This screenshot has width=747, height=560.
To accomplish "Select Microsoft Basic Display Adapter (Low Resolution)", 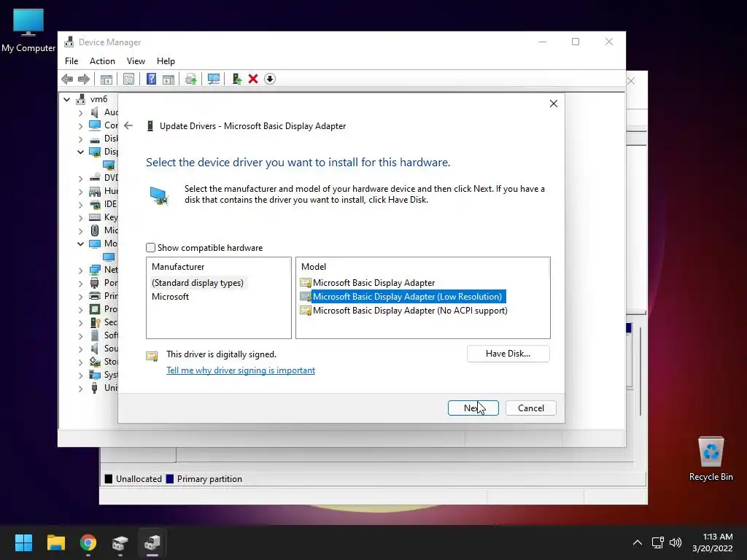I will [x=403, y=297].
